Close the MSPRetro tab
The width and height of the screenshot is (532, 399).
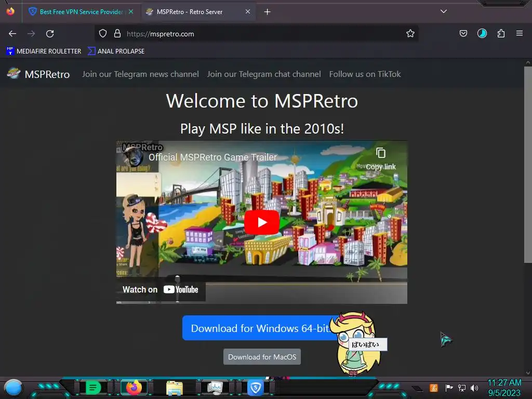pos(248,11)
